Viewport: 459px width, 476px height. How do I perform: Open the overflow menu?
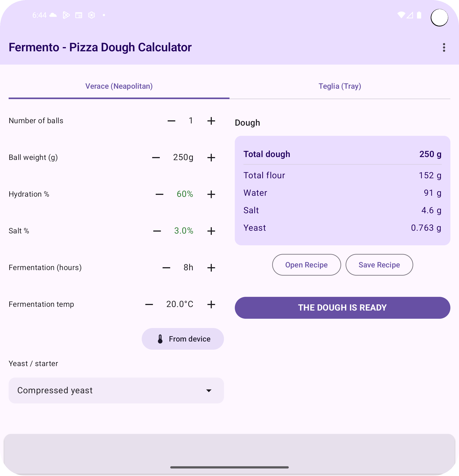pos(444,48)
